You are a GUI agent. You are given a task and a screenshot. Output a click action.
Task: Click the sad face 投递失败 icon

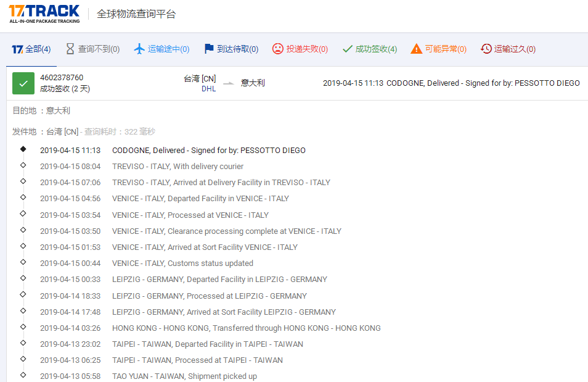(278, 49)
